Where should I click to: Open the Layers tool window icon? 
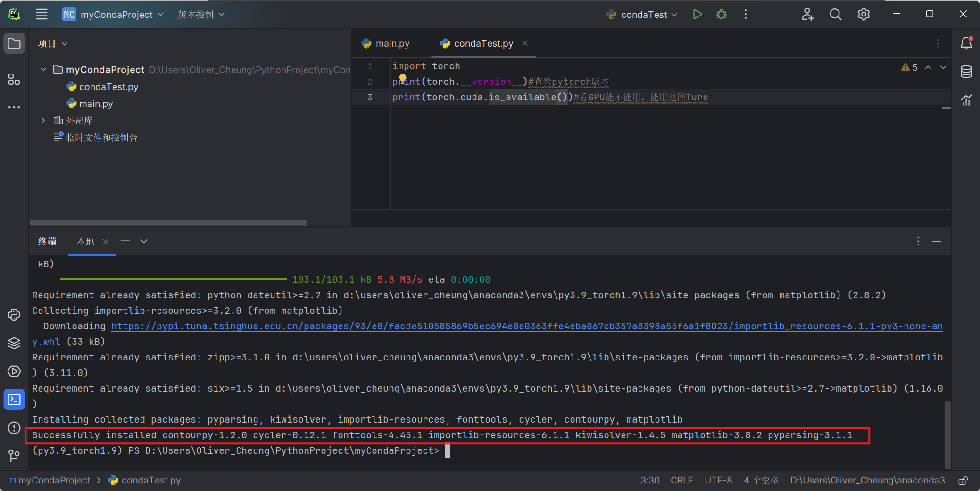coord(14,343)
